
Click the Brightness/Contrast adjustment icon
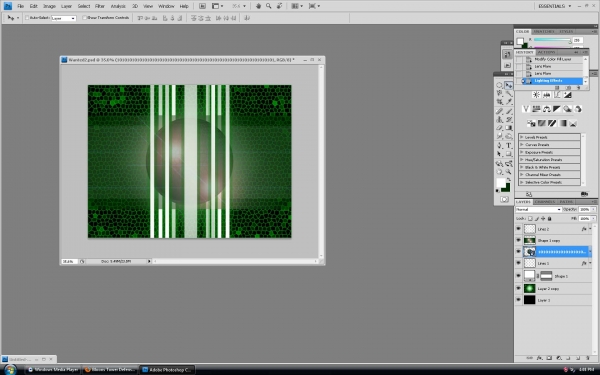[x=536, y=95]
